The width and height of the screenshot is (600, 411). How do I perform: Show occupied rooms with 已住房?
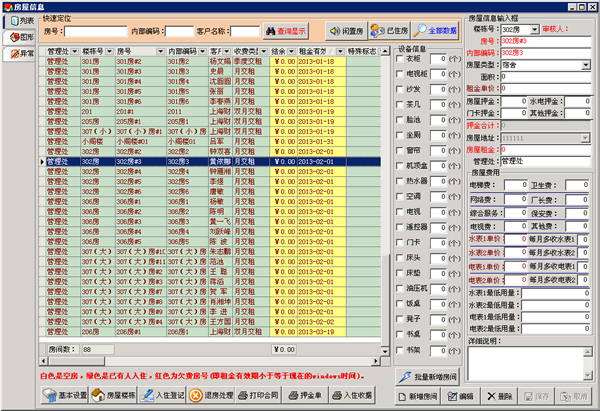[390, 31]
